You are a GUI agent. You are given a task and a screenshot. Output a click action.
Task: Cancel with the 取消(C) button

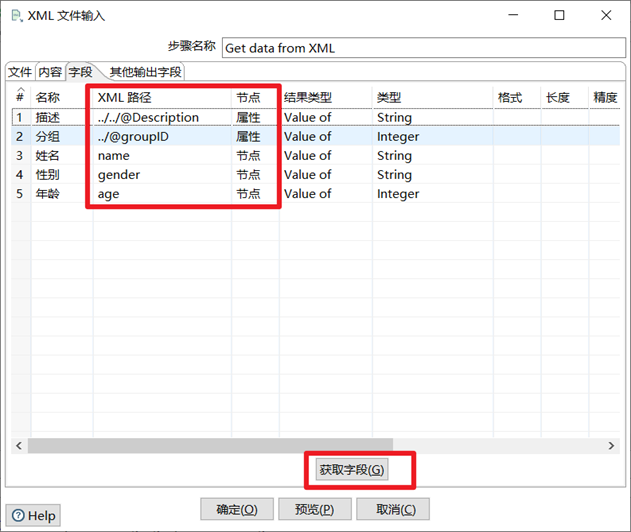(x=393, y=509)
